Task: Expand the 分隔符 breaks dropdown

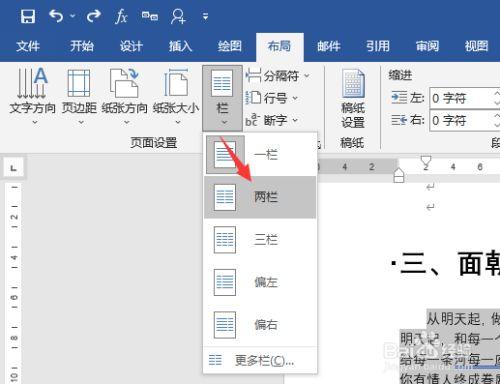Action: point(278,76)
